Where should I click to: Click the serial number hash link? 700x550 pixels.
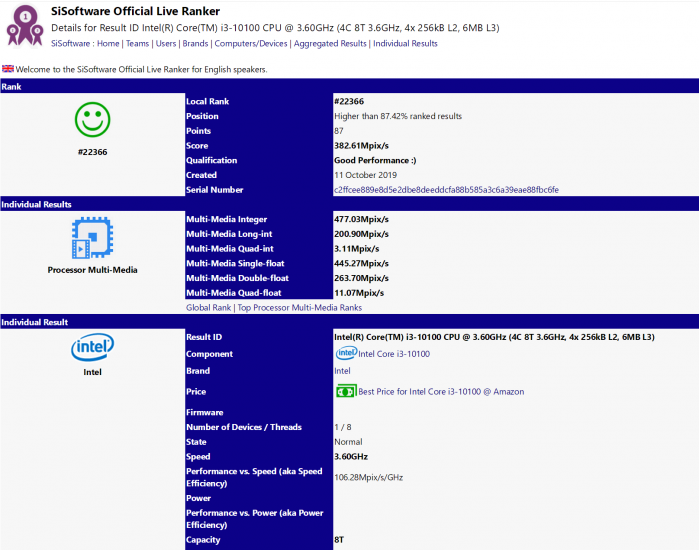point(446,190)
